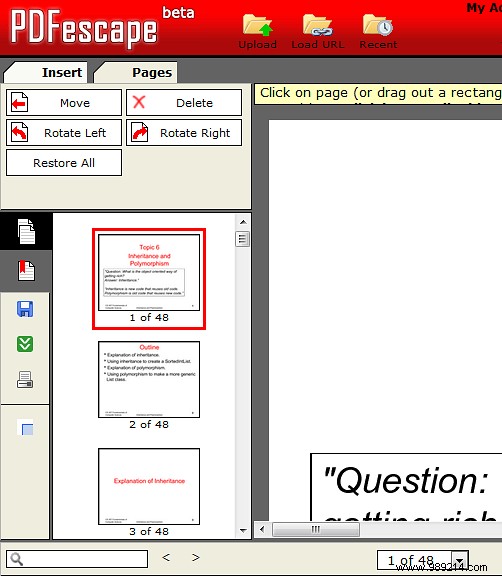Click the horizontal scrollbar left arrow
The height and width of the screenshot is (576, 502).
click(262, 529)
